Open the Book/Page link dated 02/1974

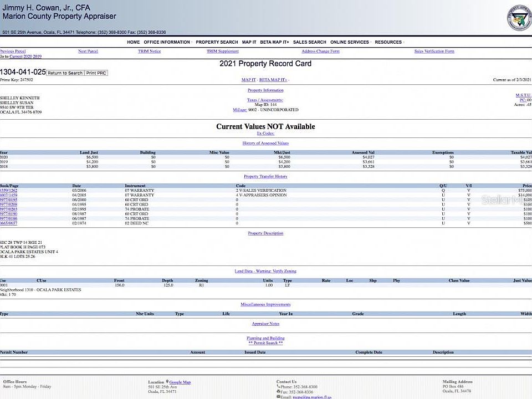8,223
